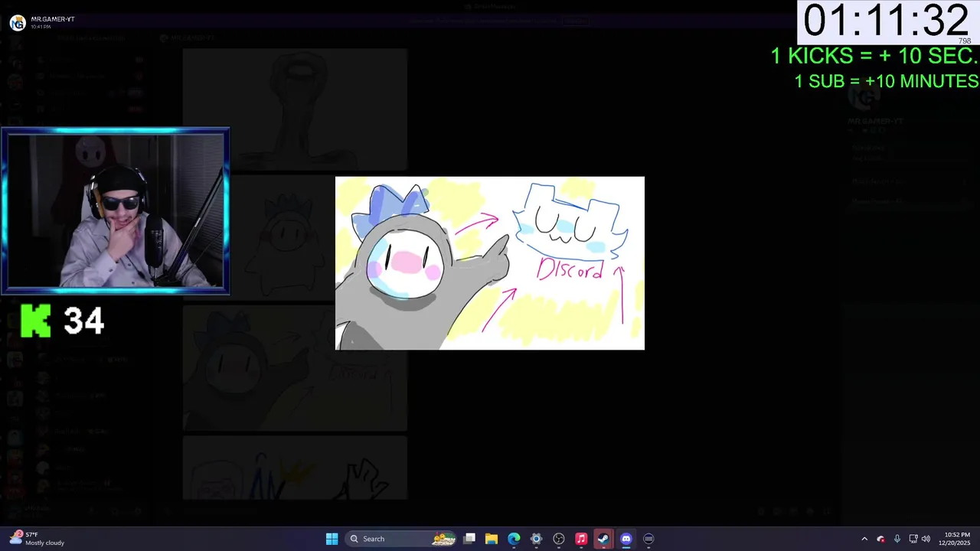The image size is (980, 551).
Task: Open the clock showing 10:52 PM
Action: (956, 539)
